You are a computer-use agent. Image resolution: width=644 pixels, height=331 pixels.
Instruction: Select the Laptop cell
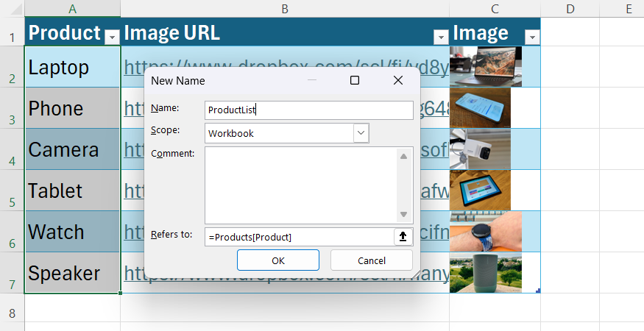72,66
